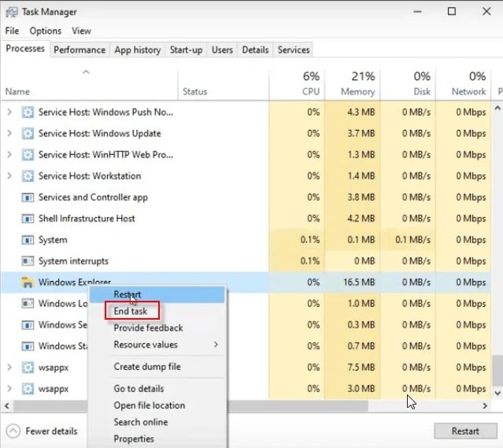Screen dimensions: 503x448
Task: Click the Windows Se... process icon
Action: click(28, 324)
